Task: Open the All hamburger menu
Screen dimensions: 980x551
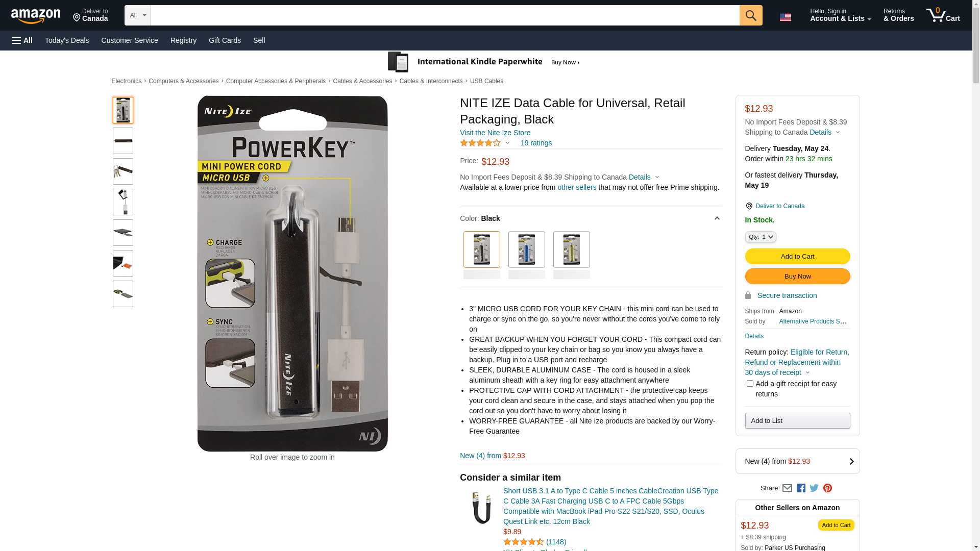Action: point(22,40)
